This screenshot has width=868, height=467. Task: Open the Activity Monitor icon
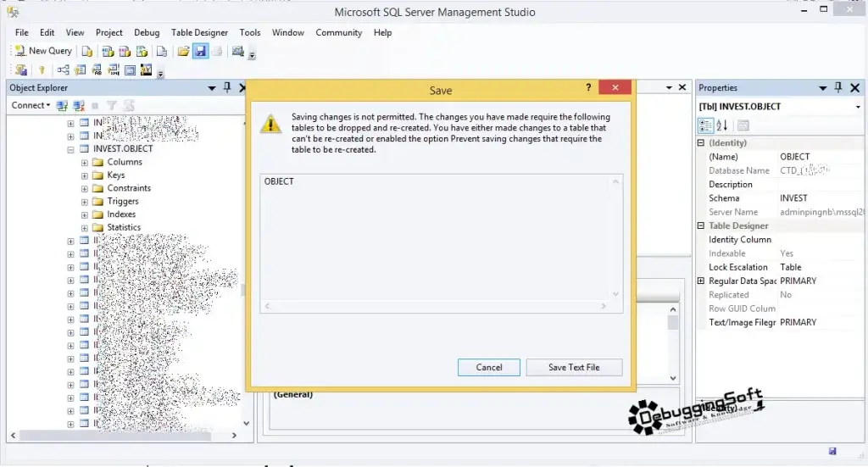[x=238, y=52]
